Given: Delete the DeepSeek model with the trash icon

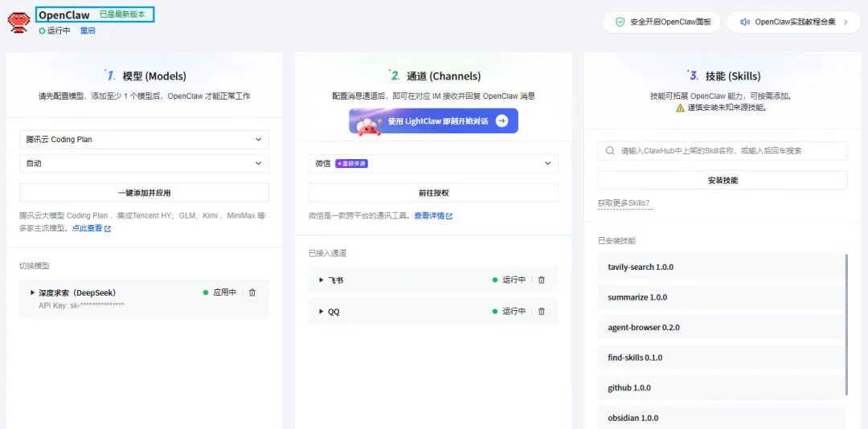Looking at the screenshot, I should pos(252,292).
